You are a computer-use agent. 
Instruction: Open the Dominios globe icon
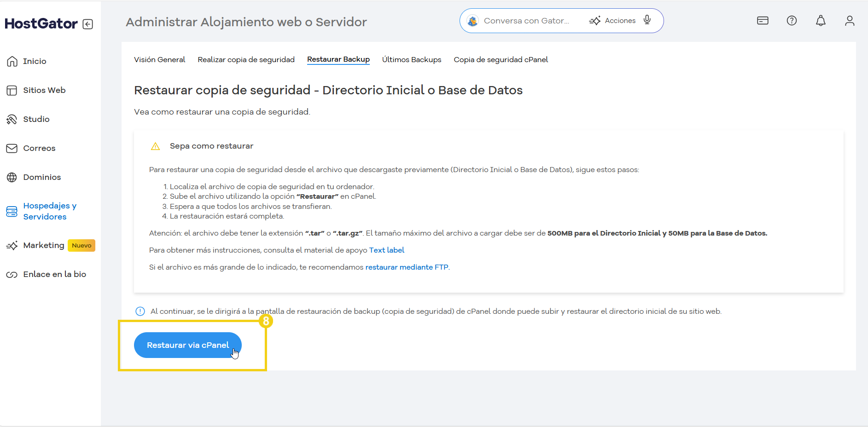[12, 177]
